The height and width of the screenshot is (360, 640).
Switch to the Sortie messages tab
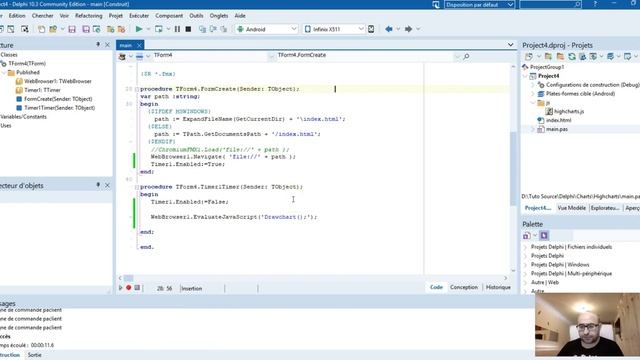tap(35, 355)
